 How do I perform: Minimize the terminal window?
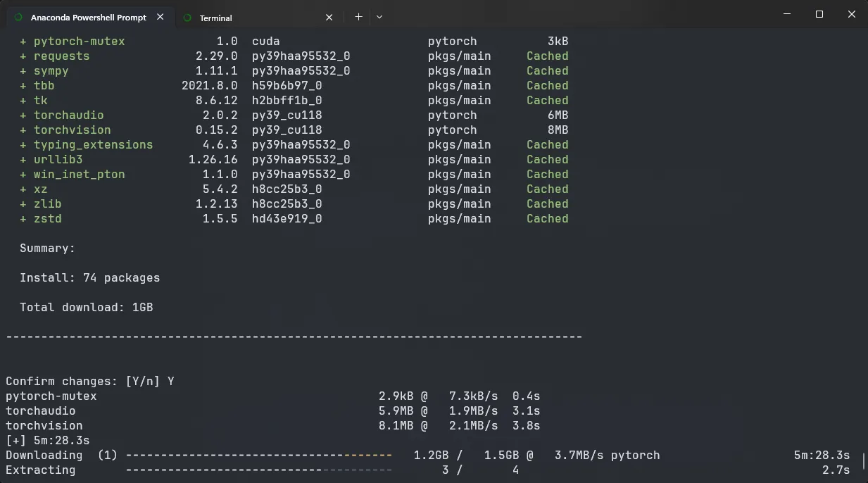[786, 14]
